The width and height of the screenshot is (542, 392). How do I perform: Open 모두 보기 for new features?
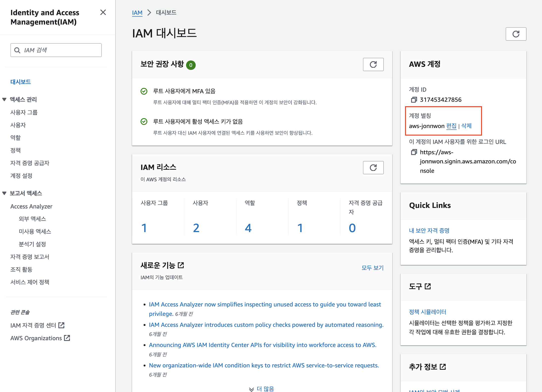tap(372, 268)
